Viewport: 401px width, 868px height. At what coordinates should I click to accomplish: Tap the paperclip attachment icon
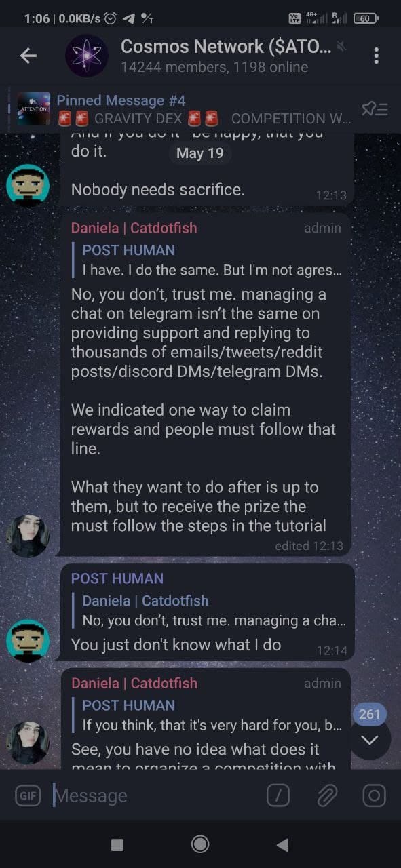point(327,795)
